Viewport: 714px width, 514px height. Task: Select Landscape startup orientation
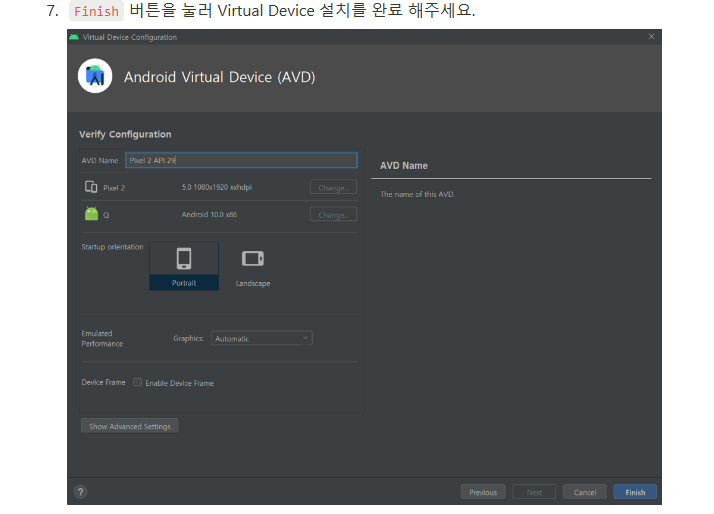point(253,268)
